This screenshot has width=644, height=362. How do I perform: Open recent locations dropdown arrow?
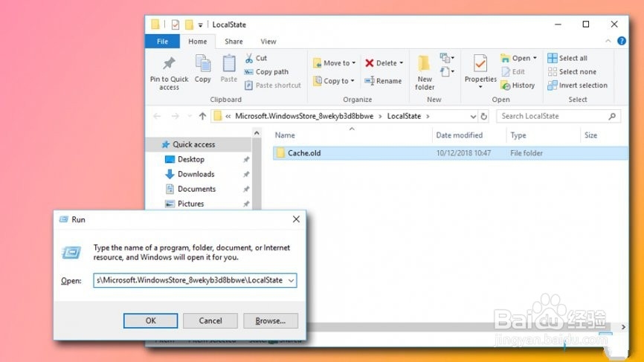click(x=190, y=116)
